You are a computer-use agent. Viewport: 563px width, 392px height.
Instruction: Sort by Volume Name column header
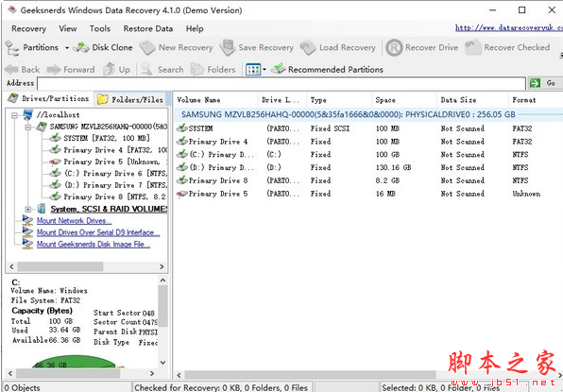pyautogui.click(x=215, y=100)
